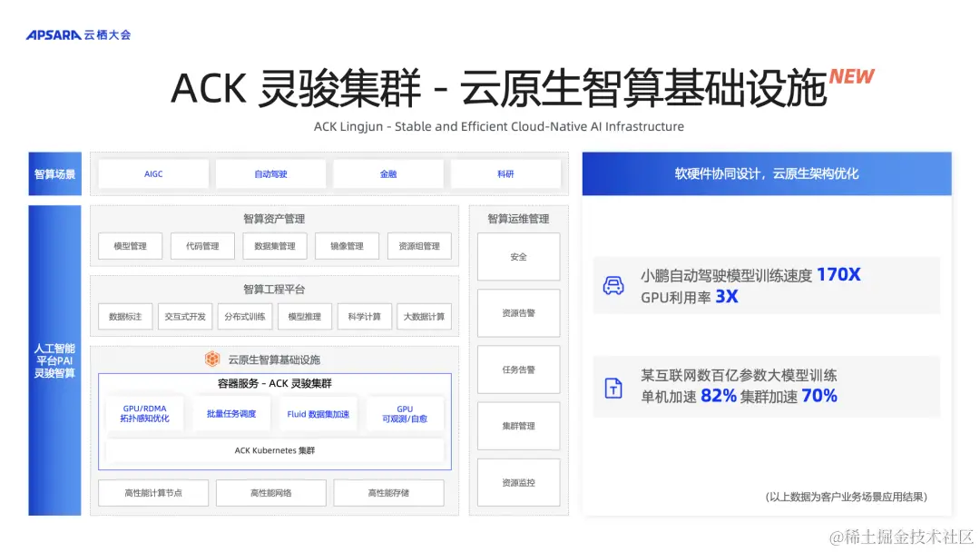Open the 科研 scenario entry
The width and height of the screenshot is (980, 552).
pos(505,172)
